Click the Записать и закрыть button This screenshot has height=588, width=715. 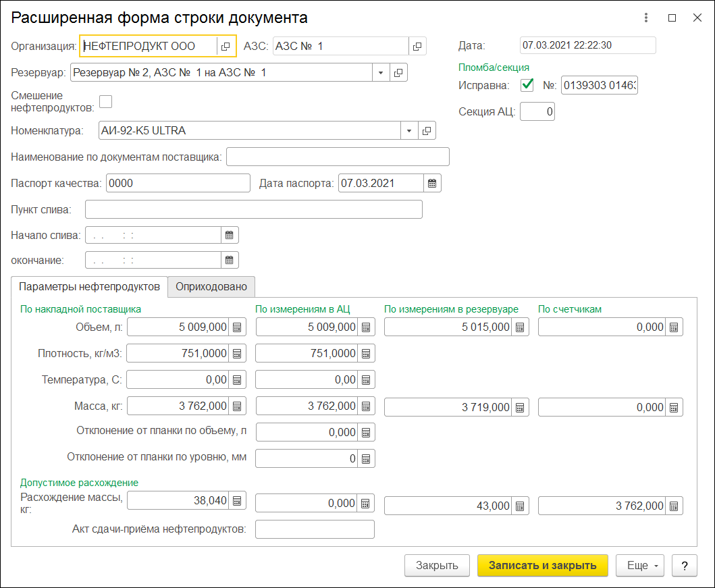point(542,566)
